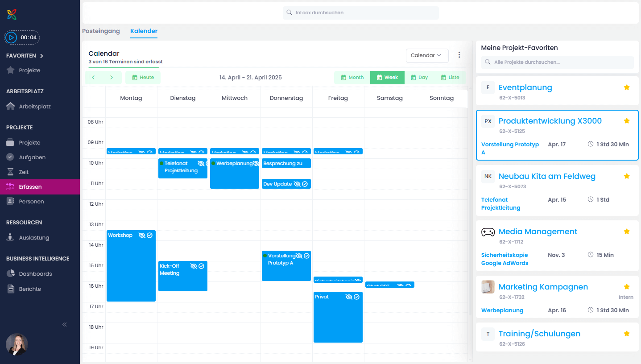This screenshot has height=364, width=641.
Task: Switch calendar to Month view
Action: [352, 78]
